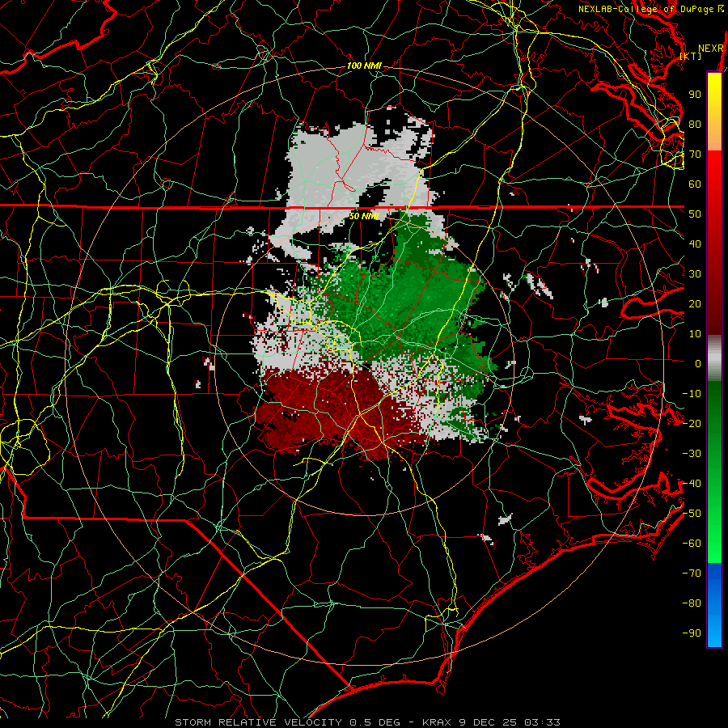Click the [KT] units label above color bar

(691, 56)
